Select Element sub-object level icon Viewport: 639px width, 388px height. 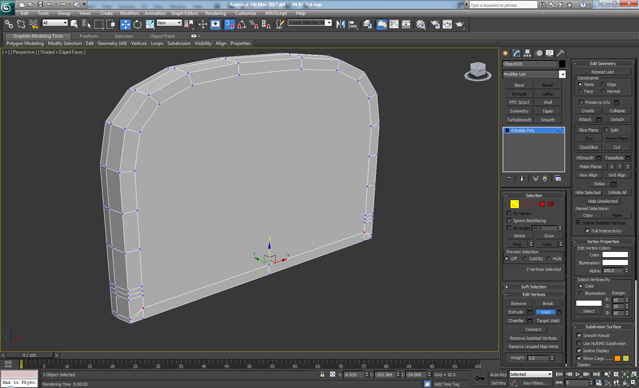pos(551,204)
